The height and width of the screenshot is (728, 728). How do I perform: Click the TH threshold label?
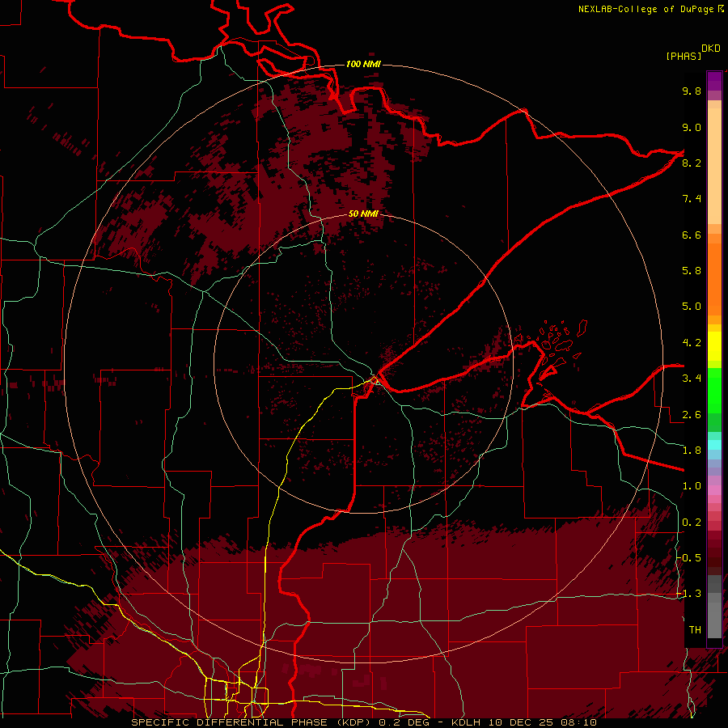[x=695, y=630]
